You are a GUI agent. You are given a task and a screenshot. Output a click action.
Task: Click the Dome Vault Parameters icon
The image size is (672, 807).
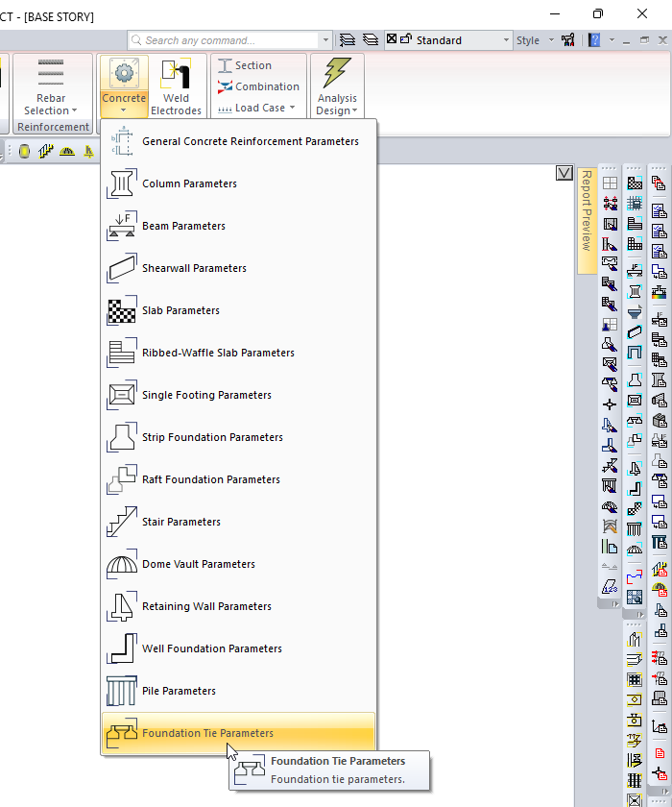121,564
